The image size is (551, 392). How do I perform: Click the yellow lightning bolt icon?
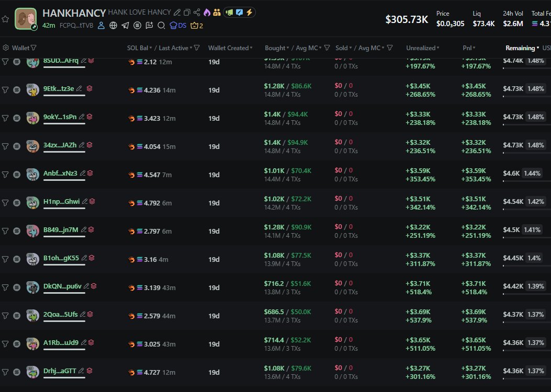coord(249,13)
